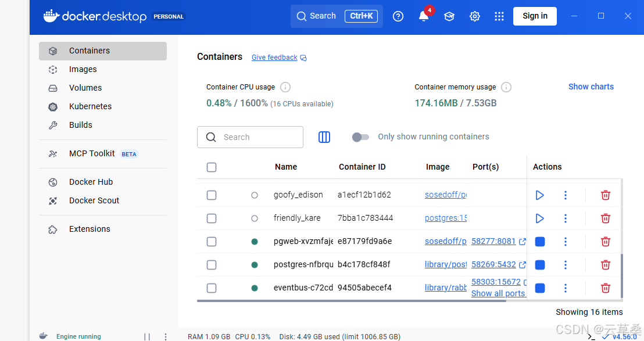Click the Sign in button
The image size is (644, 341).
pyautogui.click(x=535, y=16)
